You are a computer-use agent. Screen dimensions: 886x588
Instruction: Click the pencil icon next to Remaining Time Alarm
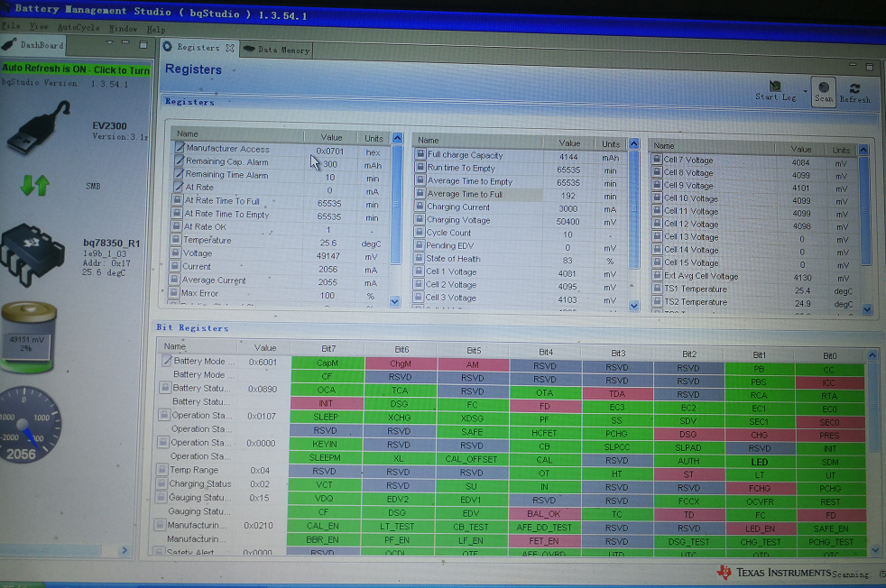(179, 174)
